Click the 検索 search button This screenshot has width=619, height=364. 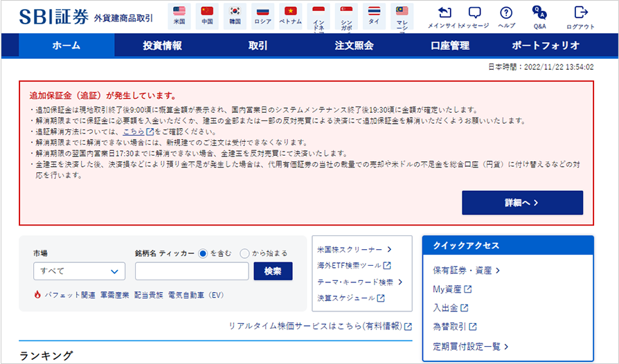click(273, 271)
